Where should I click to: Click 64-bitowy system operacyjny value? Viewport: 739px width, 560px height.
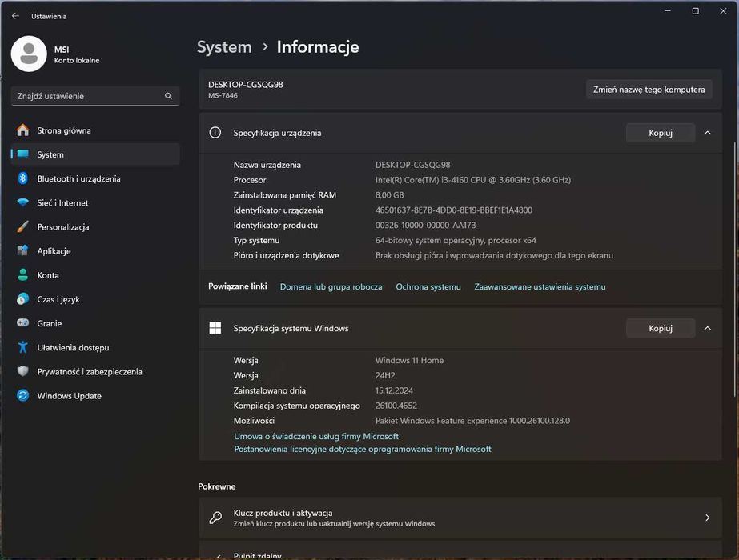(456, 240)
